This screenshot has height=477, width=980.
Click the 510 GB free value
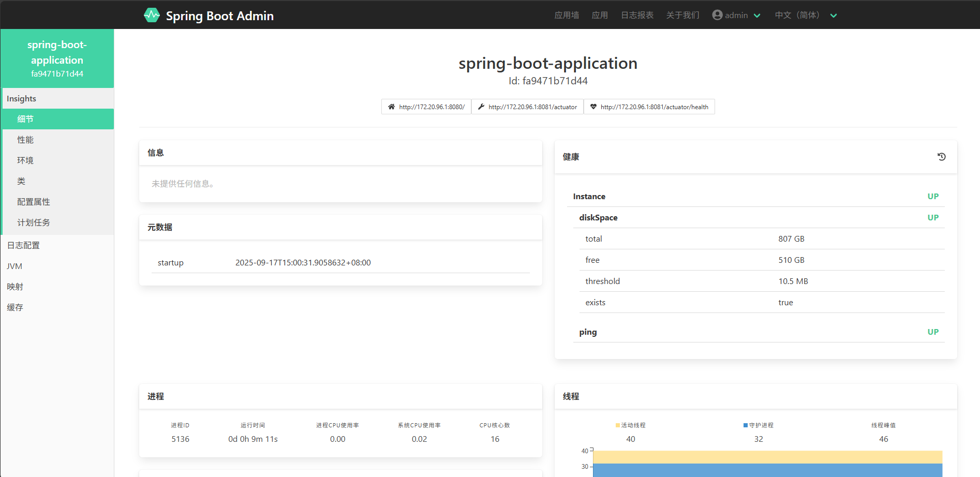point(791,260)
